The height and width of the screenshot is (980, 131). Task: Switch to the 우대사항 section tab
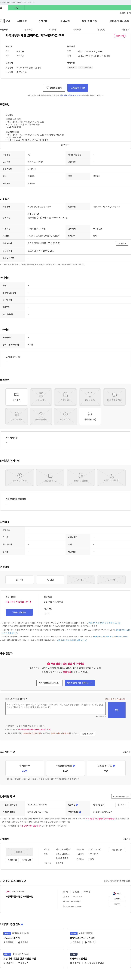tap(53, 30)
